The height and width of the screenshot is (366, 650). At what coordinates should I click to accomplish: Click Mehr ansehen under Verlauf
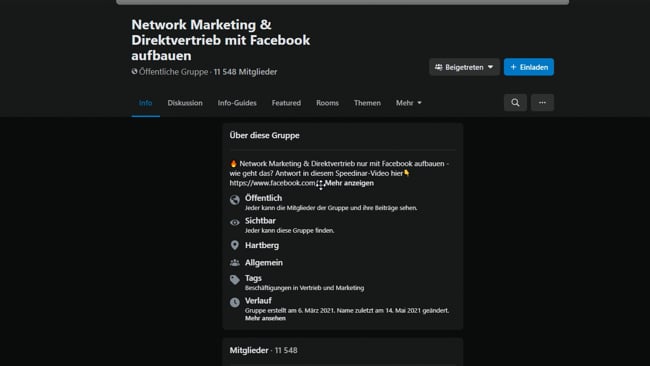coord(265,318)
